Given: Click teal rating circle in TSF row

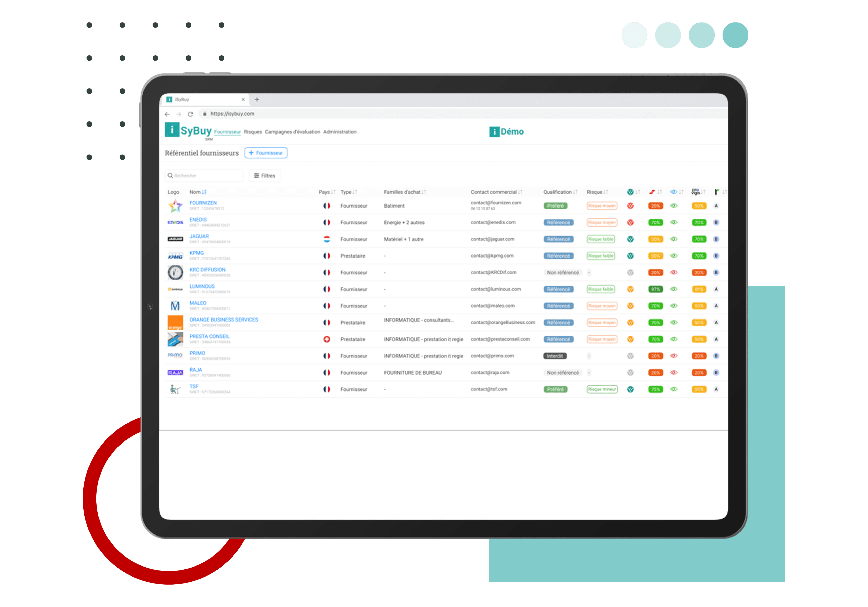Looking at the screenshot, I should [630, 389].
